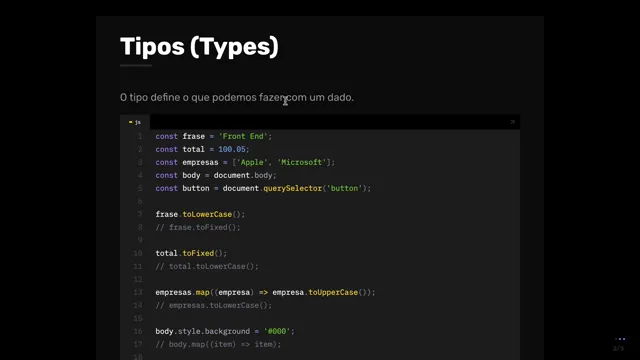Click the Tipos (Types) heading
The image size is (640, 360).
point(199,47)
